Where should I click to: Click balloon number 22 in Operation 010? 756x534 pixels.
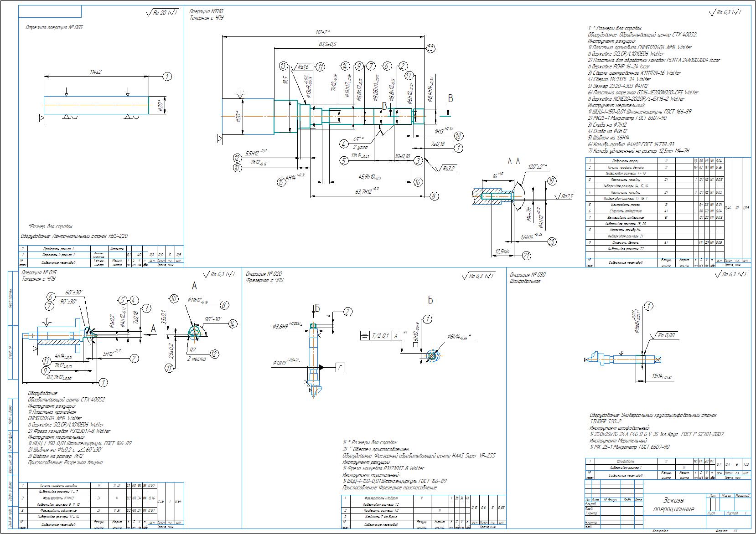(430, 49)
